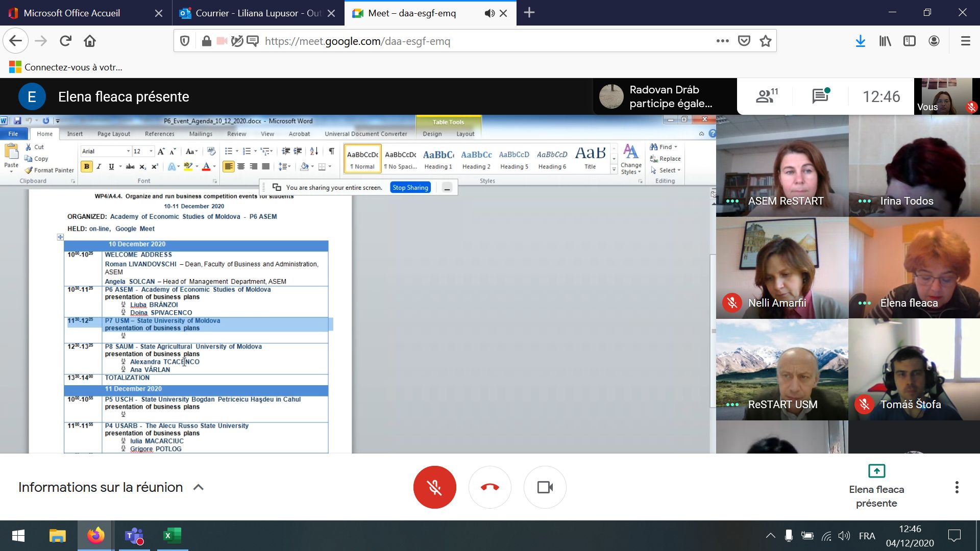Open the meeting chat icon
The height and width of the screenshot is (551, 980).
click(820, 96)
